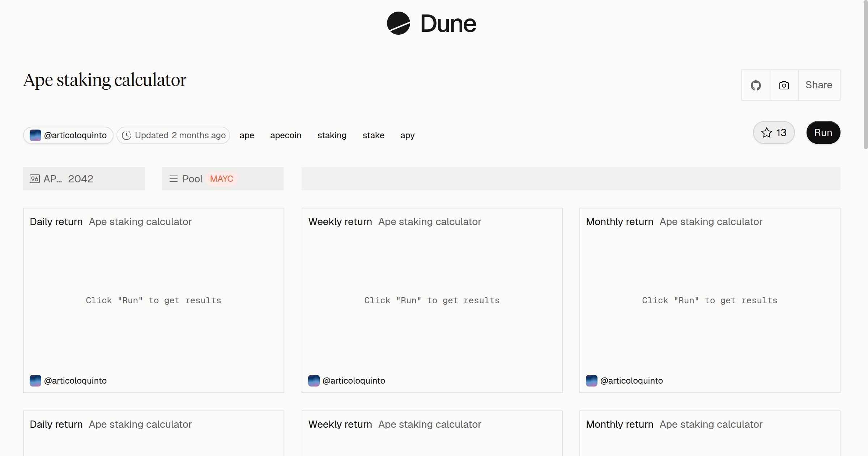Click author avatar in Weekly return card
The width and height of the screenshot is (868, 456).
(314, 381)
